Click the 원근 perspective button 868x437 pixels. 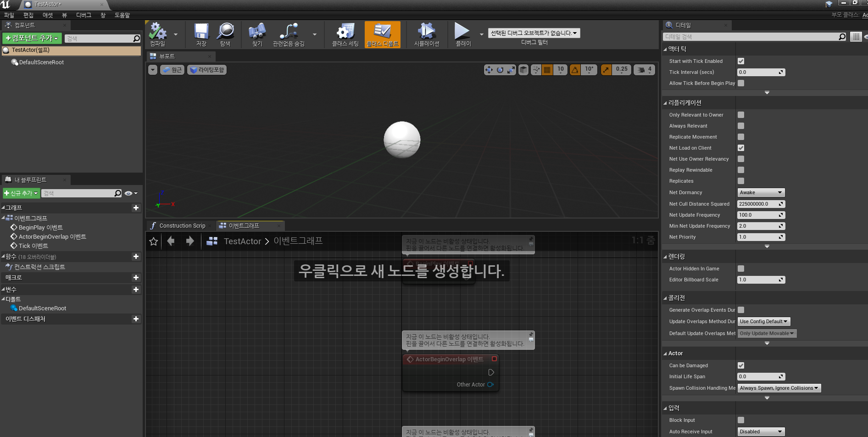click(x=172, y=70)
